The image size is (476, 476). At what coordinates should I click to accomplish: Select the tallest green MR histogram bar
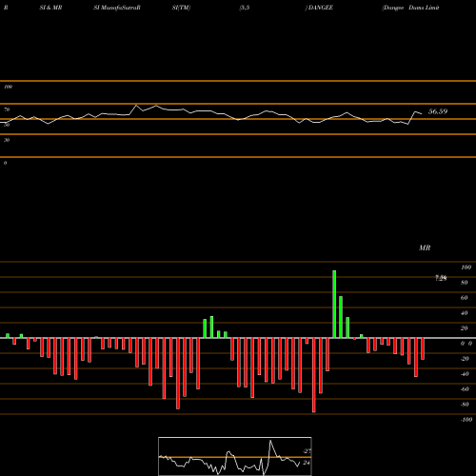click(334, 304)
